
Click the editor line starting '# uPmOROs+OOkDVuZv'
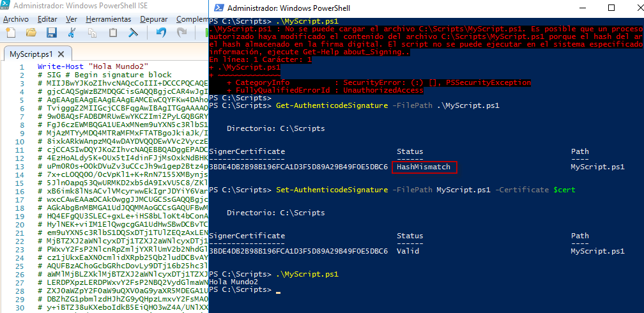pyautogui.click(x=123, y=167)
